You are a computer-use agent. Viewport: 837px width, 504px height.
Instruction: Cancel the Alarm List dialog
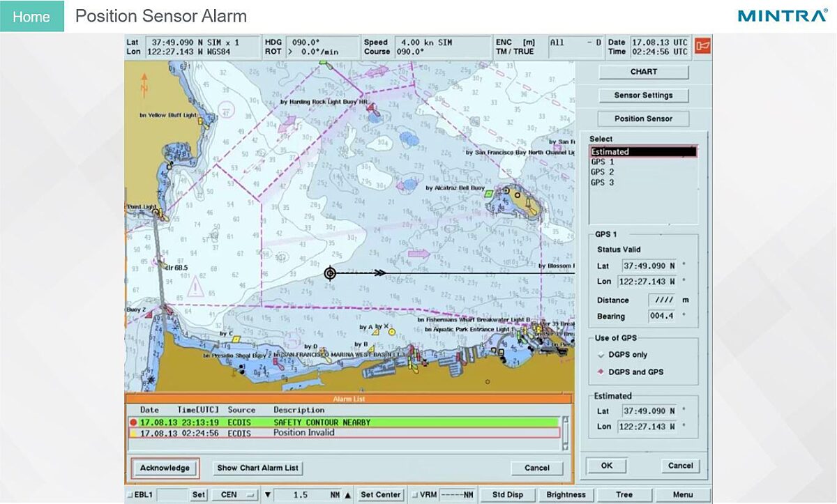coord(537,468)
